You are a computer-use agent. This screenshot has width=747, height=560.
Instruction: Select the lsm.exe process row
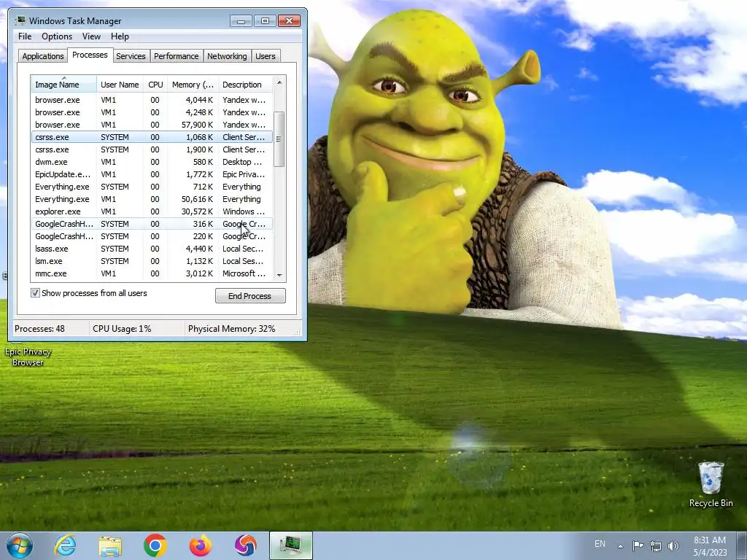pyautogui.click(x=152, y=261)
